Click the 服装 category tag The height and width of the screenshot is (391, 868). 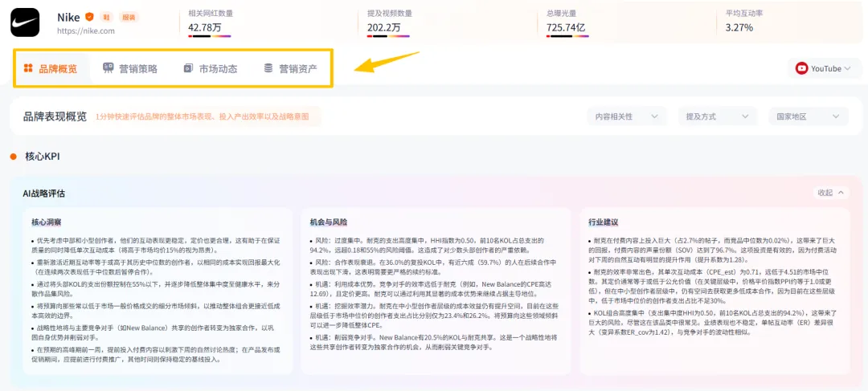[128, 17]
